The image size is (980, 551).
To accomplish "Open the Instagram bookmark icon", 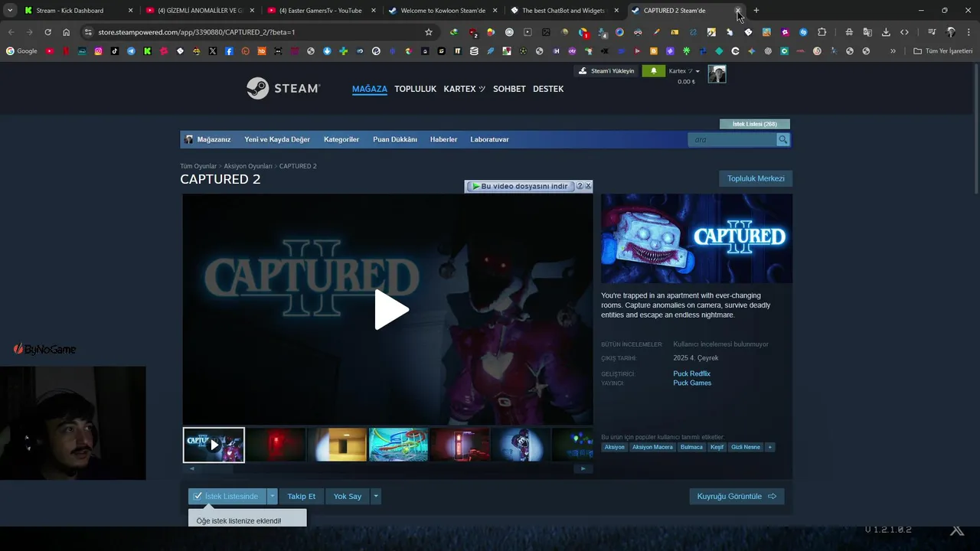I will (98, 51).
